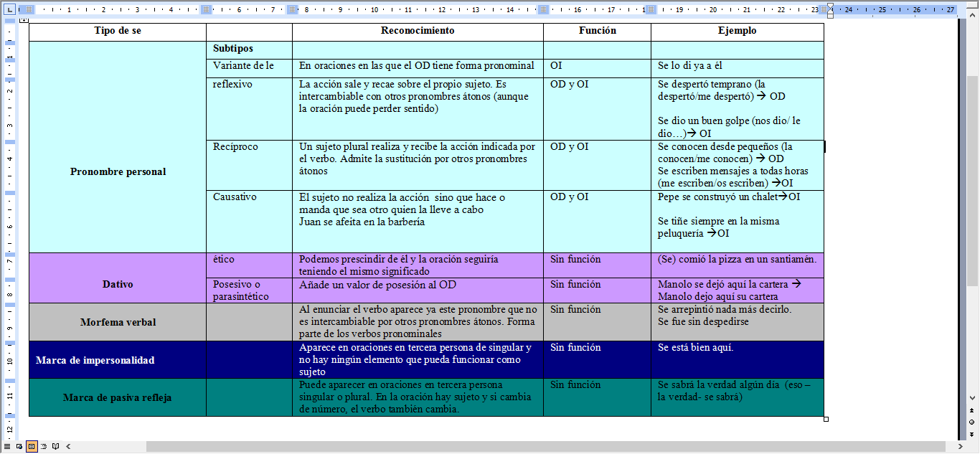The image size is (980, 454).
Task: Switch to Normal view icon
Action: [x=7, y=446]
